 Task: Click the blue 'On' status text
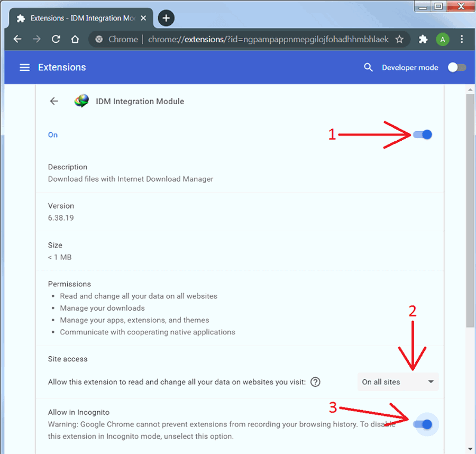click(x=53, y=135)
